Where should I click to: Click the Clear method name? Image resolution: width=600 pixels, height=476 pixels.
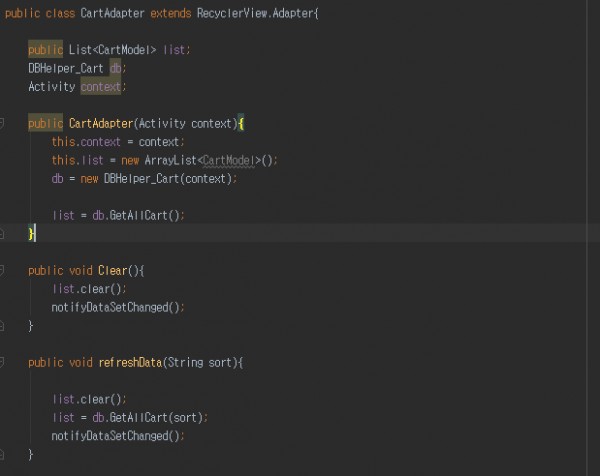click(112, 271)
